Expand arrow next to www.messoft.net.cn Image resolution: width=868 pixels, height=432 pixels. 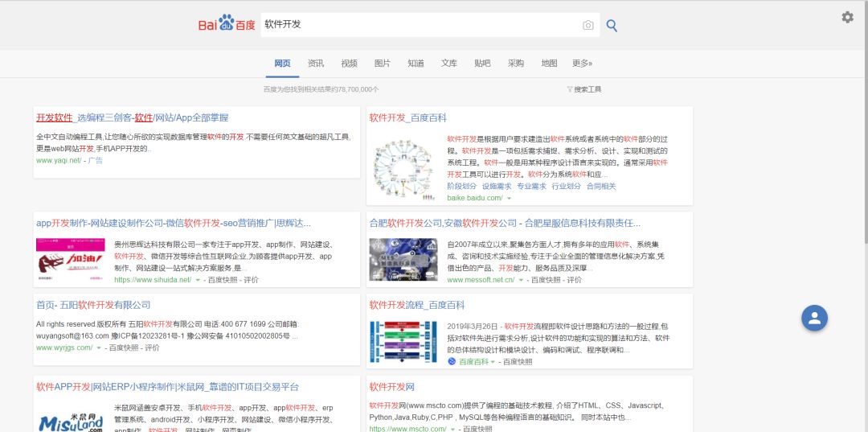(520, 280)
